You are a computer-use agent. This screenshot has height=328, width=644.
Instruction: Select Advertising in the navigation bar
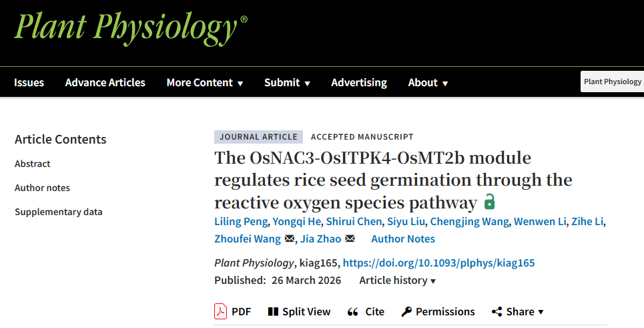click(359, 83)
